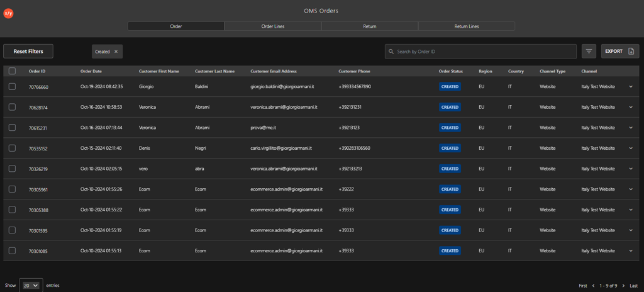Screen dimensions: 644x292
Task: Expand row details for order 70628174
Action: click(631, 107)
